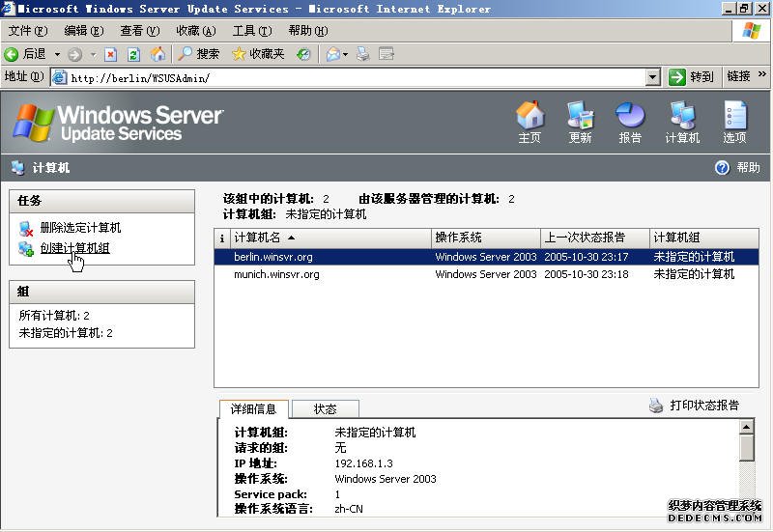Click the Edit page toolbar icon
The image size is (773, 532).
pyautogui.click(x=386, y=54)
